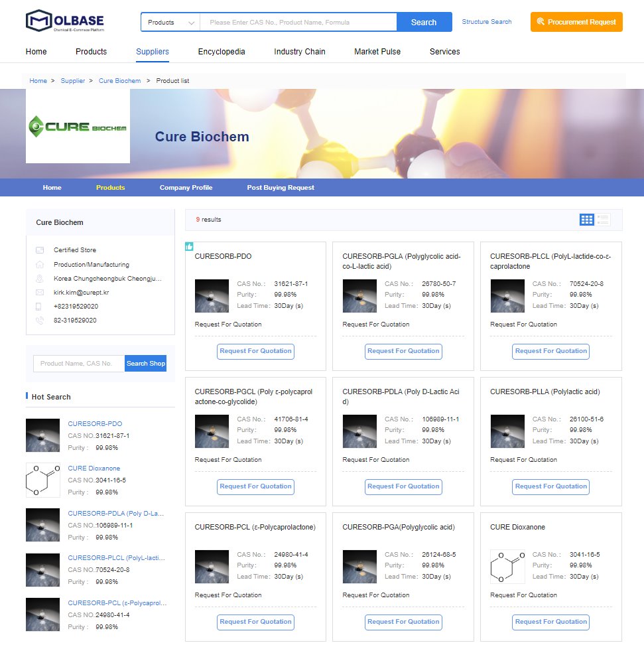The image size is (644, 649).
Task: Open CURESORB-PDLA hot search link
Action: (x=116, y=513)
